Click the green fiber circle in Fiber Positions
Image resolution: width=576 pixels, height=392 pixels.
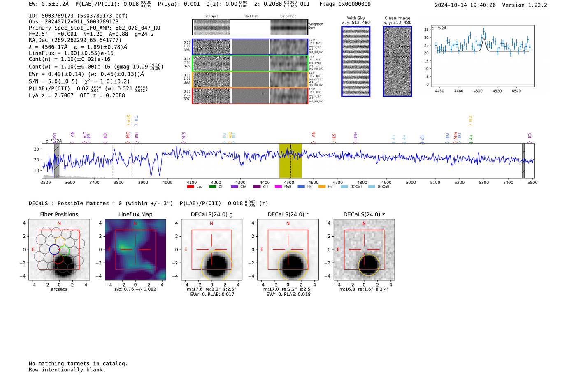(65, 250)
